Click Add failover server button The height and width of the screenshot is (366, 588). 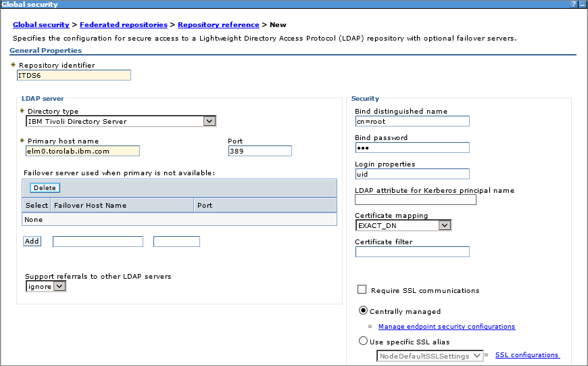tap(32, 242)
